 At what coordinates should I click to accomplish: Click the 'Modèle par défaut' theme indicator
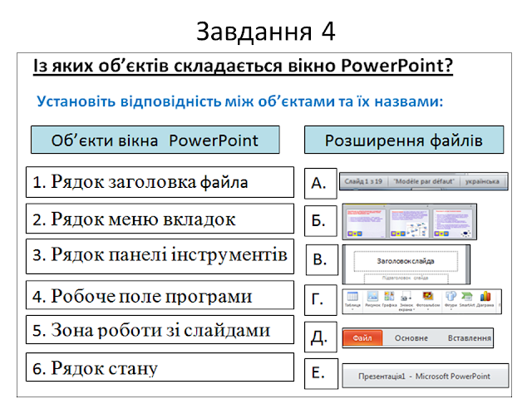(423, 181)
